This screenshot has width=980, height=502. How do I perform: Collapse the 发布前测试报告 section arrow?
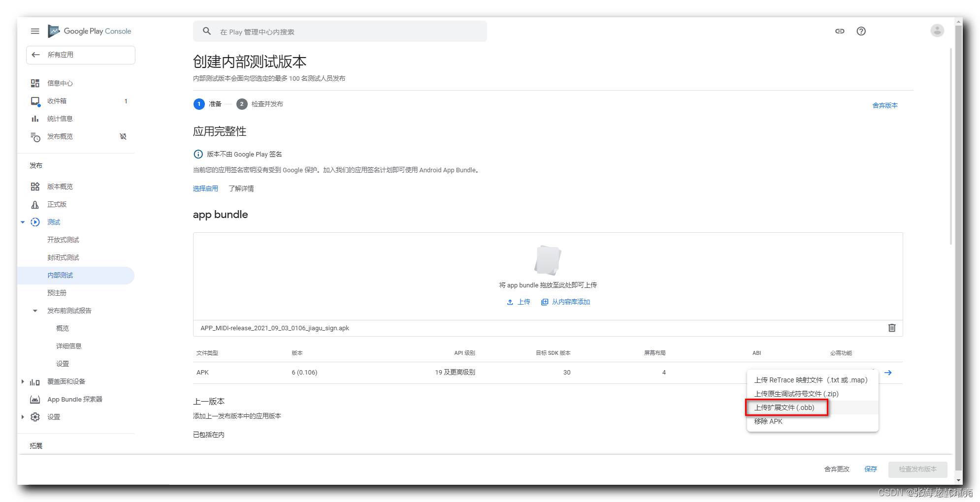pyautogui.click(x=35, y=311)
